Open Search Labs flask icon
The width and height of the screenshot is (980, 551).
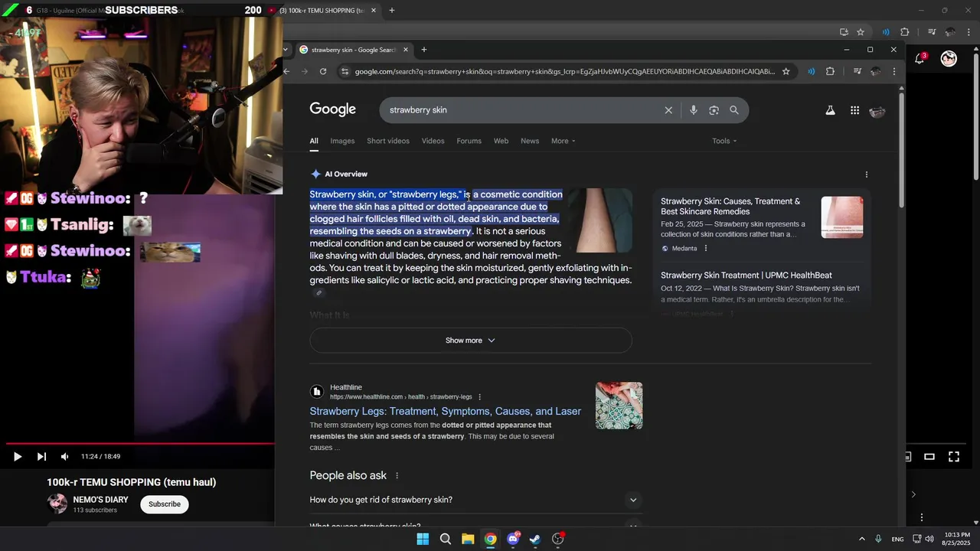830,110
